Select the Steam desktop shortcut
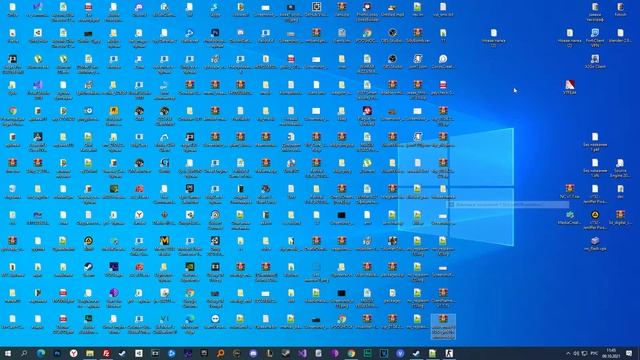The height and width of the screenshot is (360, 640). [x=88, y=270]
